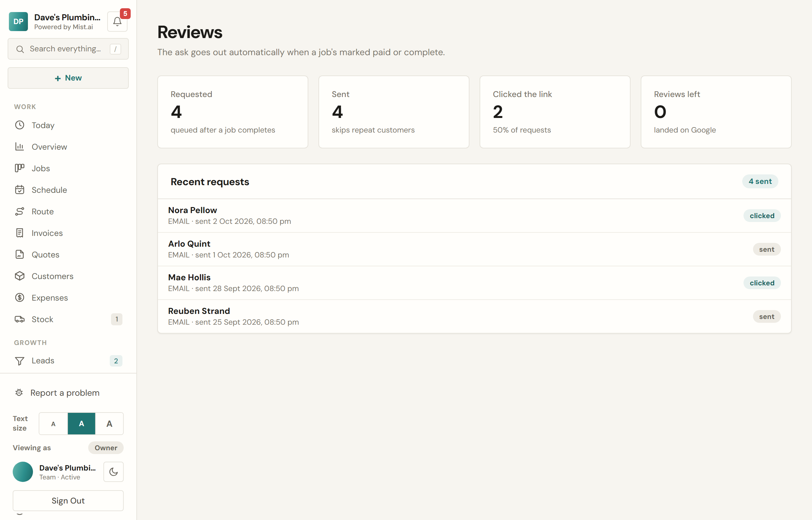The image size is (812, 520).
Task: Select Nora Pellow request row
Action: pos(474,215)
